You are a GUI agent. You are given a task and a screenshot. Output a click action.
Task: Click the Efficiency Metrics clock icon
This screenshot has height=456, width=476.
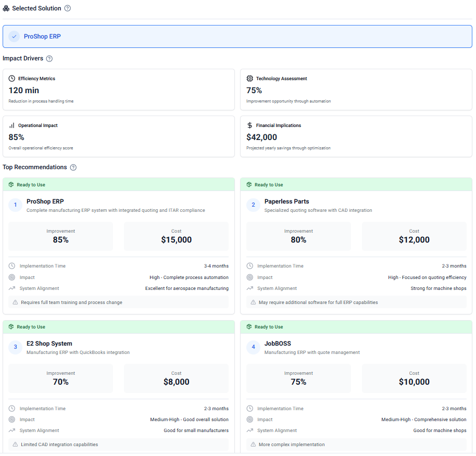pos(11,79)
